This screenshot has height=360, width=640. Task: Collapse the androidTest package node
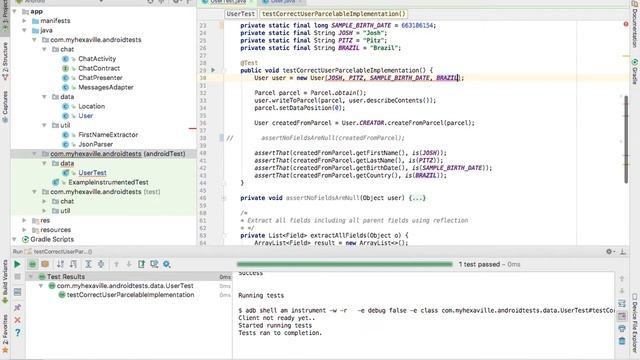click(x=34, y=154)
